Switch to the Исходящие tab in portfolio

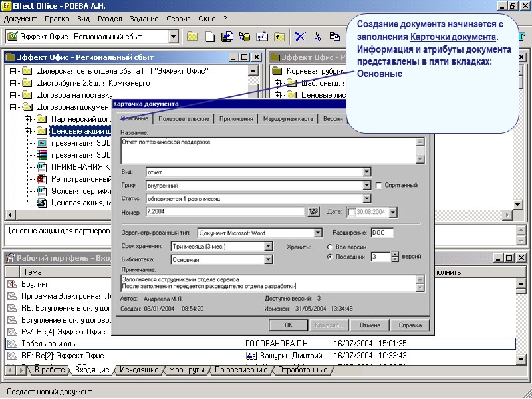point(139,370)
